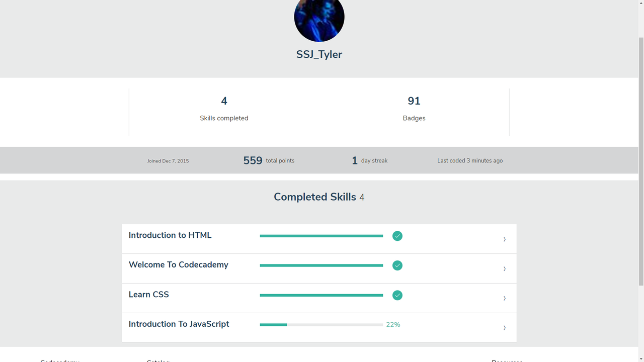The width and height of the screenshot is (644, 362).
Task: Expand the Learn CSS row chevron
Action: tap(504, 298)
